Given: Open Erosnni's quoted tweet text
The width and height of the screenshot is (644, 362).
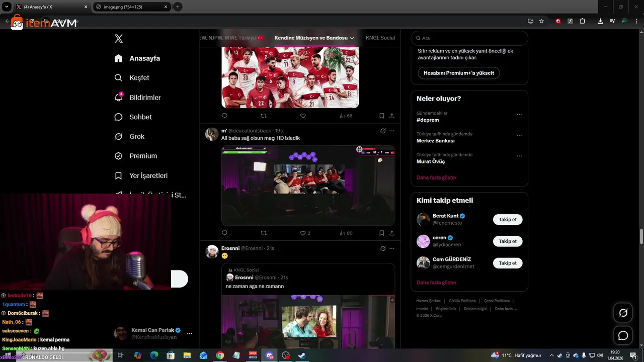Looking at the screenshot, I should [x=255, y=286].
